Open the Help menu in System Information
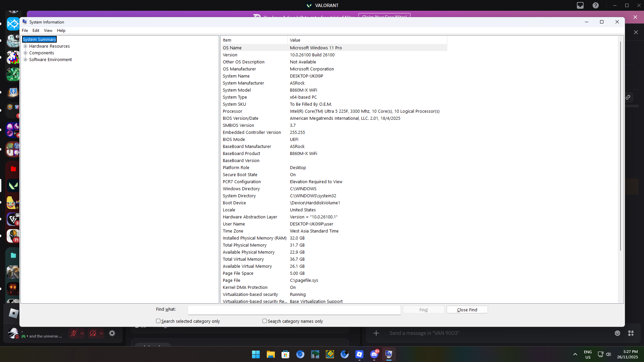The width and height of the screenshot is (644, 362). coord(61,31)
